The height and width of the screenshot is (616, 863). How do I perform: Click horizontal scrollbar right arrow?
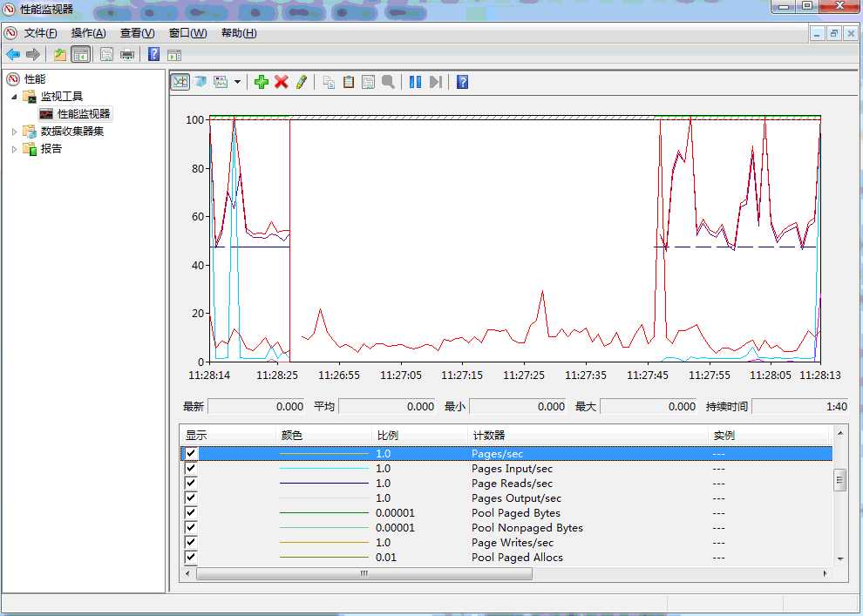coord(825,573)
